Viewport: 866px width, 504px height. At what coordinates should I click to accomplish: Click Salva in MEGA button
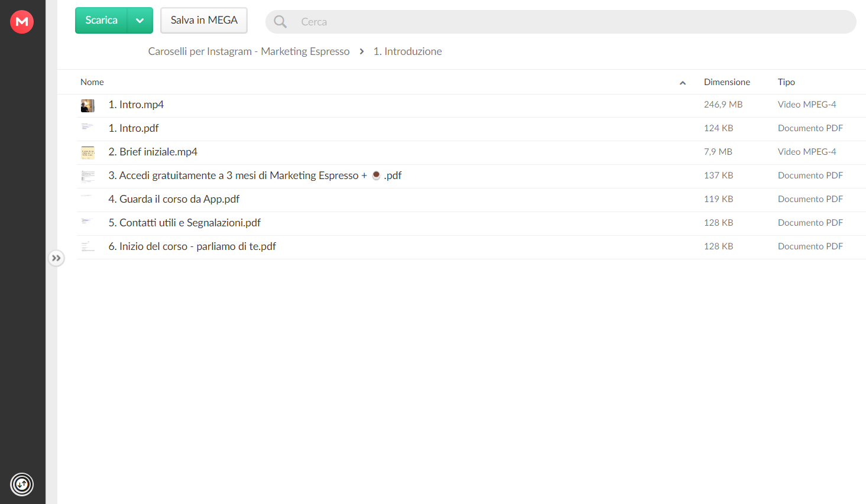point(204,21)
